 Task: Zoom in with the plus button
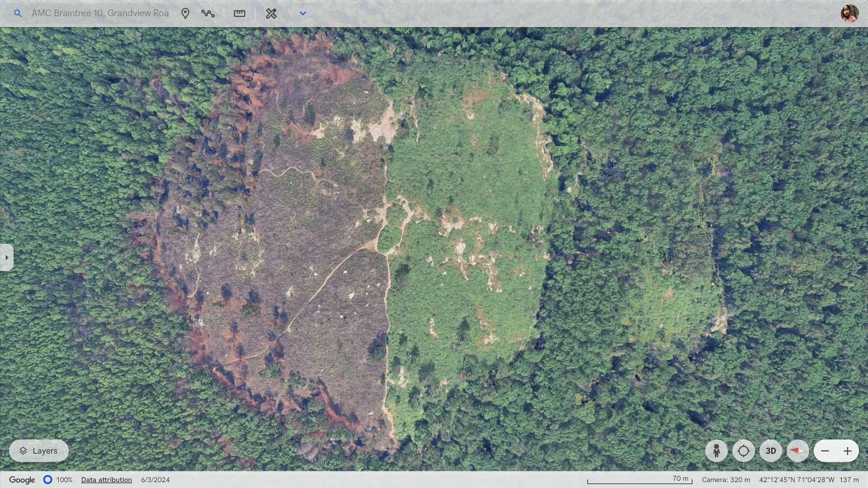[x=848, y=451]
